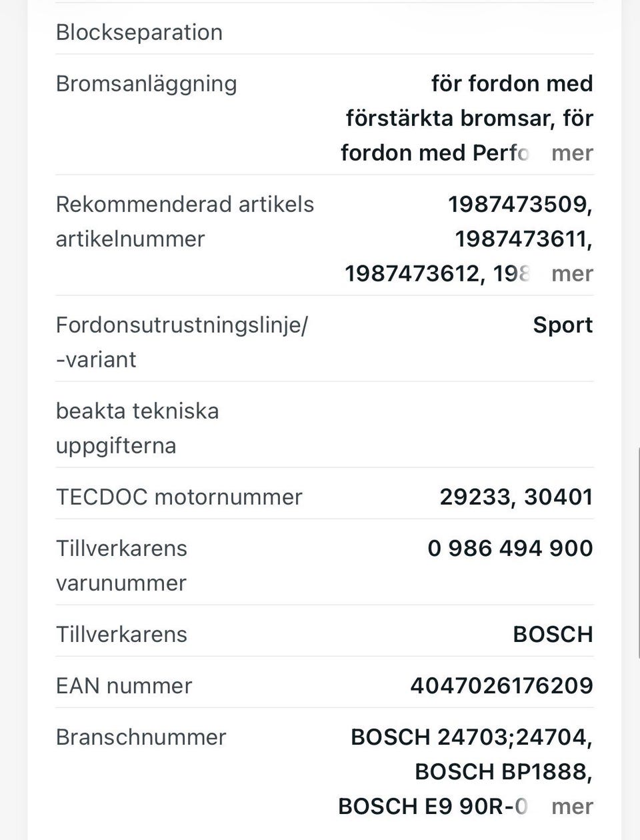This screenshot has height=840, width=640.
Task: Click the Tillverkarens varunummer label
Action: click(x=121, y=565)
